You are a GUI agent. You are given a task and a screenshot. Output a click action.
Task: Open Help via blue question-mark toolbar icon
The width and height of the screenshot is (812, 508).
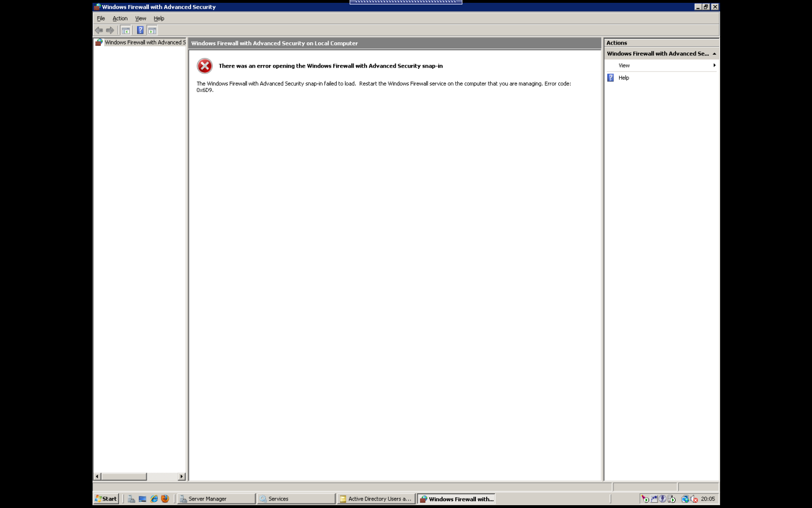coord(140,30)
